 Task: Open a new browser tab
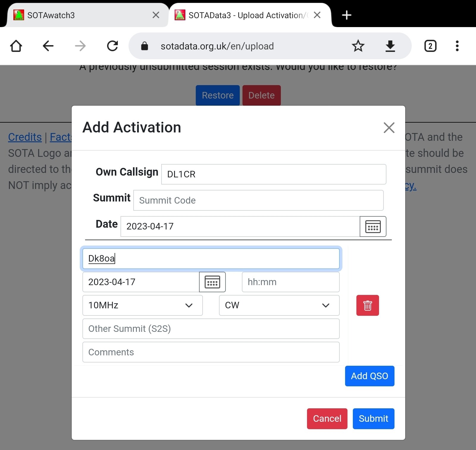click(x=347, y=15)
